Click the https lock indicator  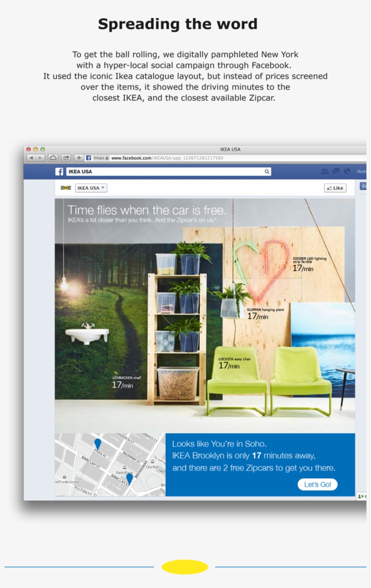tap(101, 158)
